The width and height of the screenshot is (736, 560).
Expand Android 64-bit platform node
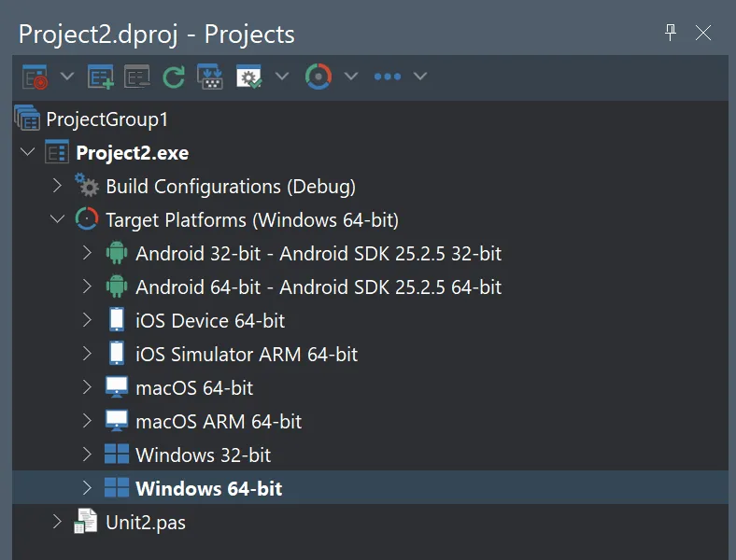[87, 287]
